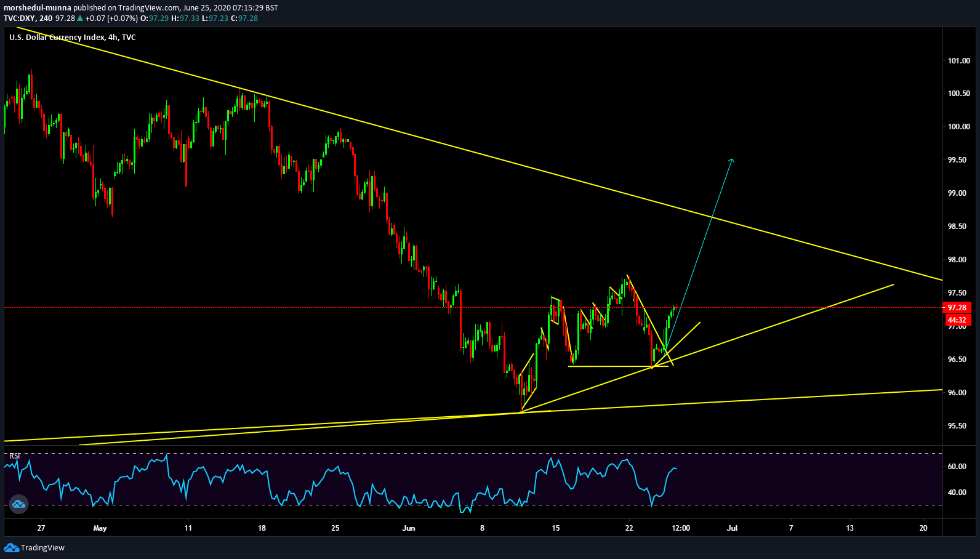Click the 100.00 price axis label
The width and height of the screenshot is (980, 559).
(958, 127)
